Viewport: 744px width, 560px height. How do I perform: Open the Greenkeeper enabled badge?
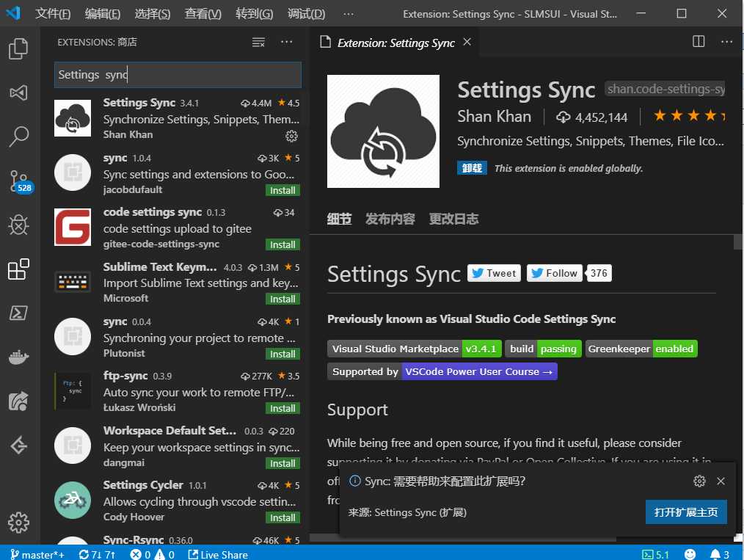[x=641, y=349]
